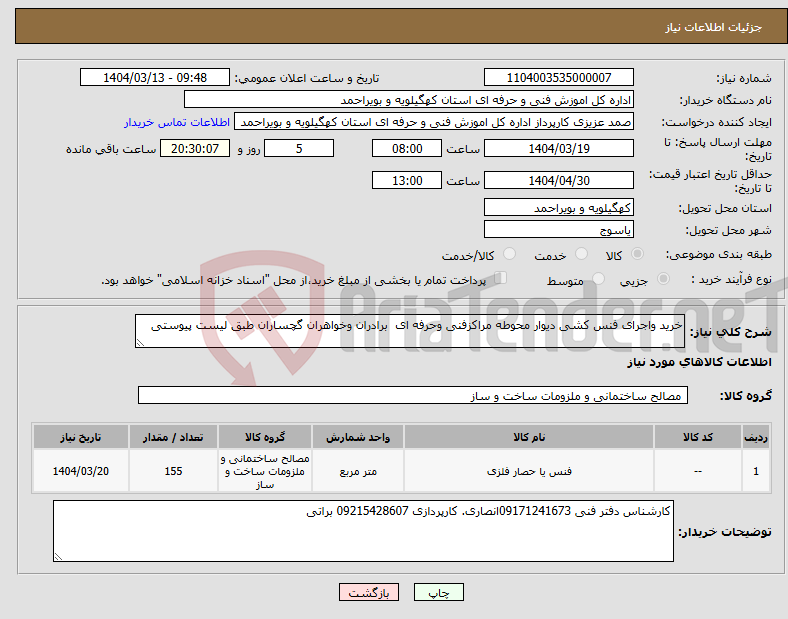Toggle the Islamic treasury payment checkbox

[x=501, y=278]
